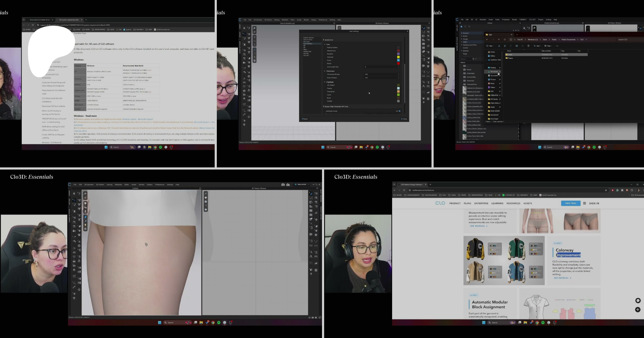
Task: Click the yellow Selected line color swatch
Action: (x=398, y=57)
